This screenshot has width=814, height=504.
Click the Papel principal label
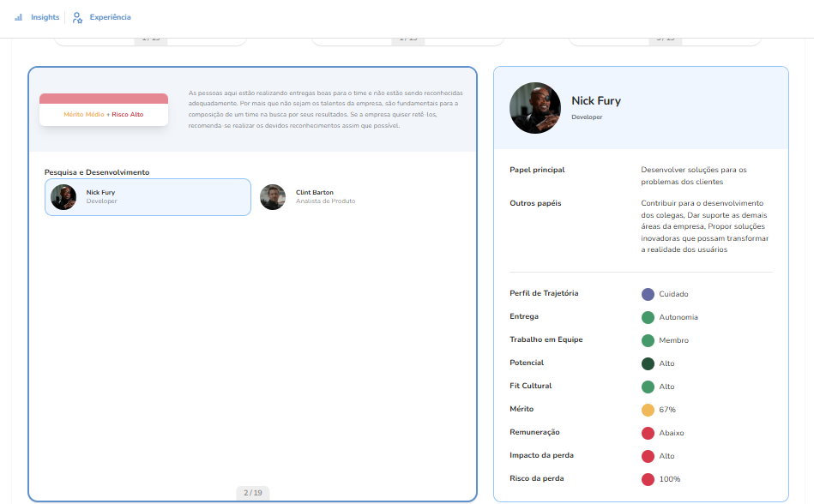[x=537, y=170]
